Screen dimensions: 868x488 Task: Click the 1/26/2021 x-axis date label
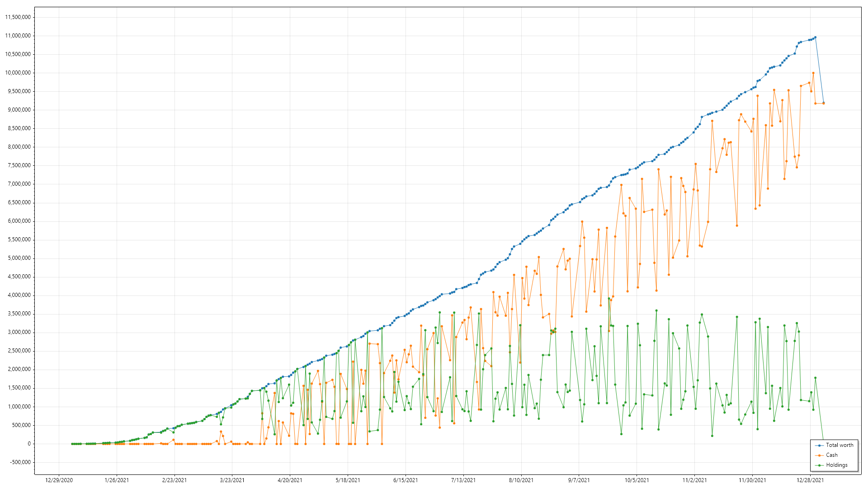(117, 480)
